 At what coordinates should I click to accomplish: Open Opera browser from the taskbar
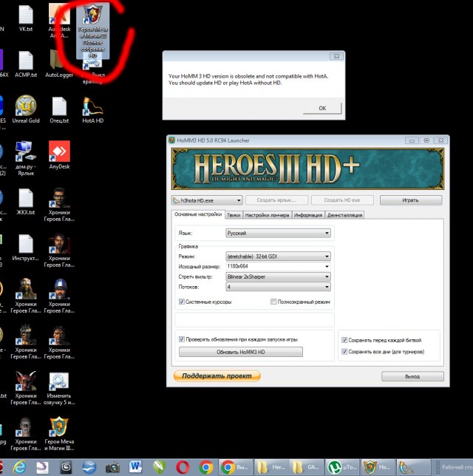(x=183, y=467)
